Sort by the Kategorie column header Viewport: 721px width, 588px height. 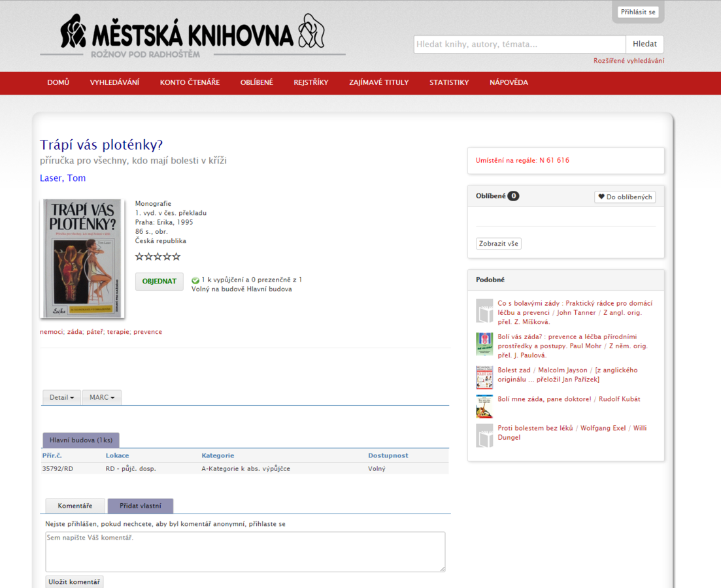click(x=218, y=455)
